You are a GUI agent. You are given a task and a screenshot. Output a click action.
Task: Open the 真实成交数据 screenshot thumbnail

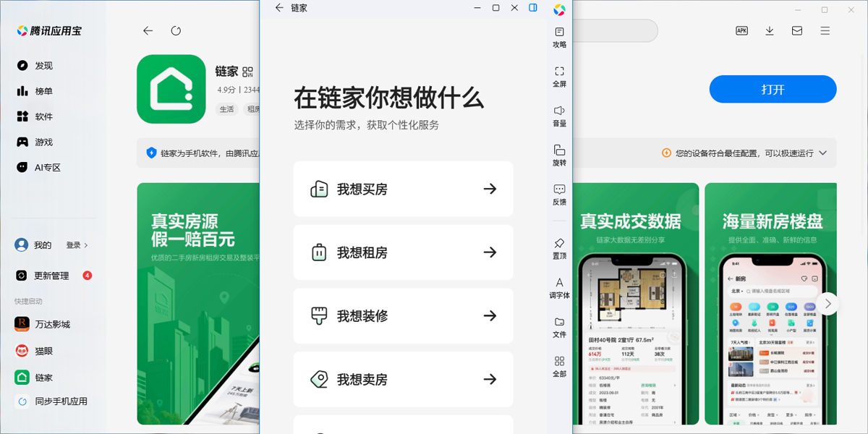[636, 304]
